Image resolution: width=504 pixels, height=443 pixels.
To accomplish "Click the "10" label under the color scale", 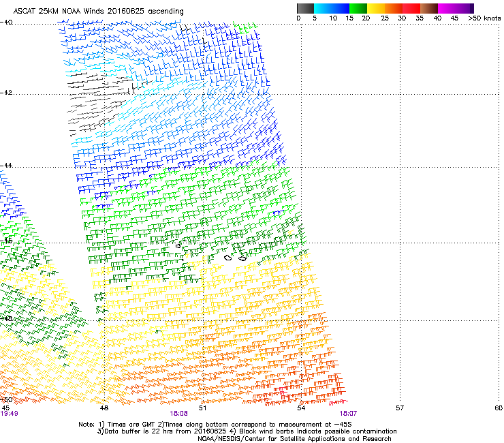I will pos(333,18).
